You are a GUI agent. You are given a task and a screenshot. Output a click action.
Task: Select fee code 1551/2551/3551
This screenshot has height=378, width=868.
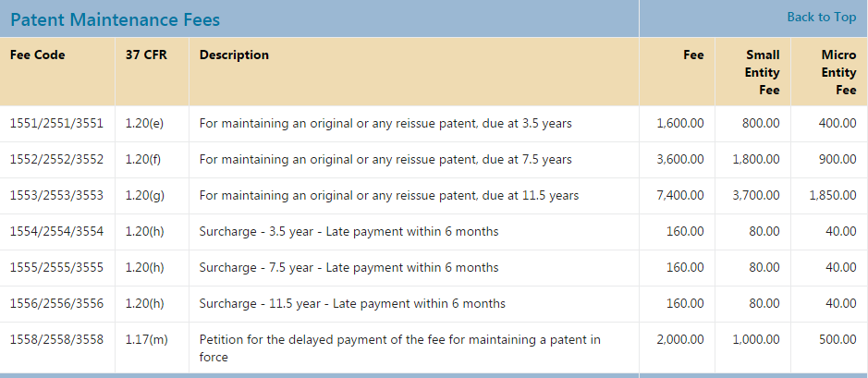tap(56, 123)
